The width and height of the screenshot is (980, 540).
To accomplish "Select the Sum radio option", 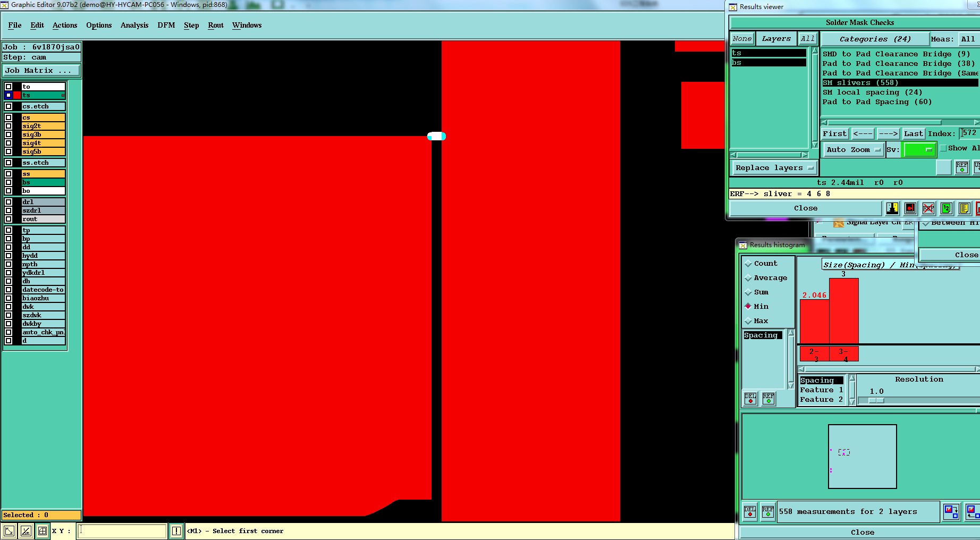I will point(748,292).
